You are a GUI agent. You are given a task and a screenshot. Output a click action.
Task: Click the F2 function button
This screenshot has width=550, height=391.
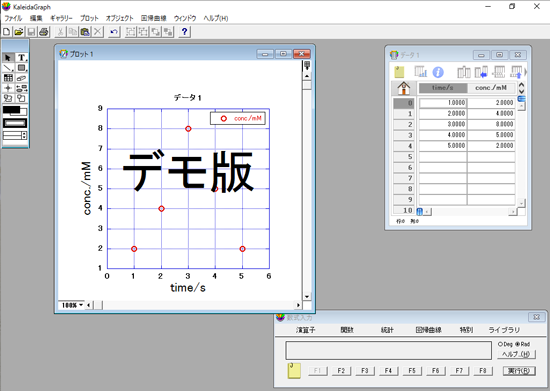tap(341, 371)
